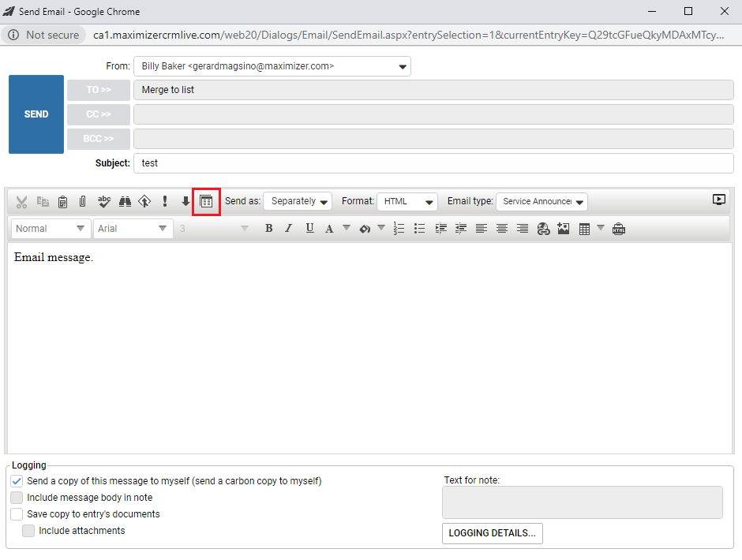Click the BCC >> button
The image size is (742, 560).
click(x=99, y=139)
